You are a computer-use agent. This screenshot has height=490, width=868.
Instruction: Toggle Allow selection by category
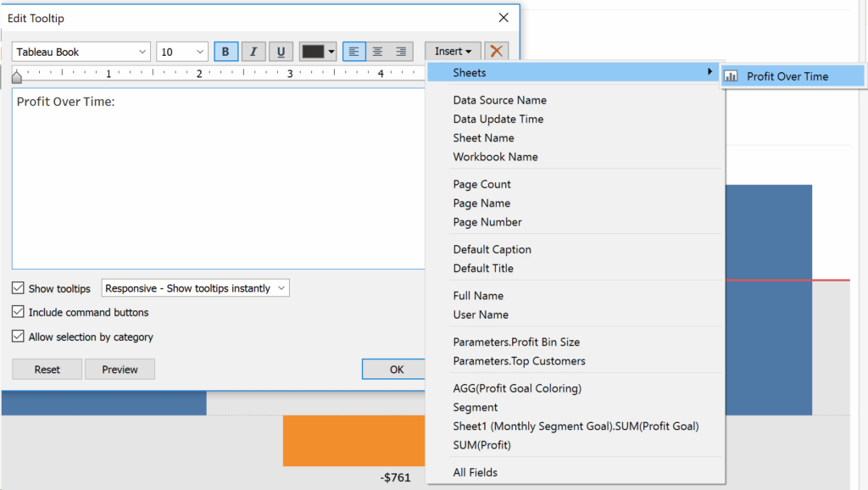tap(18, 337)
